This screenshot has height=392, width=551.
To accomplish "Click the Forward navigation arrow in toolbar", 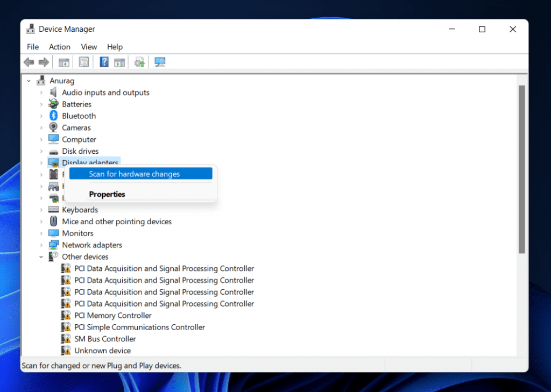I will point(44,62).
